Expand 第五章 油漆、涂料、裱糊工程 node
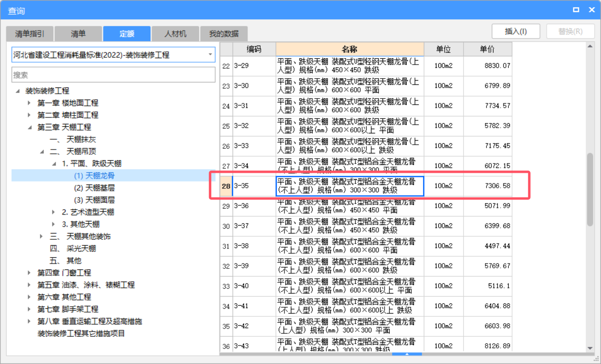Viewport: 601px width, 364px height. pyautogui.click(x=30, y=285)
